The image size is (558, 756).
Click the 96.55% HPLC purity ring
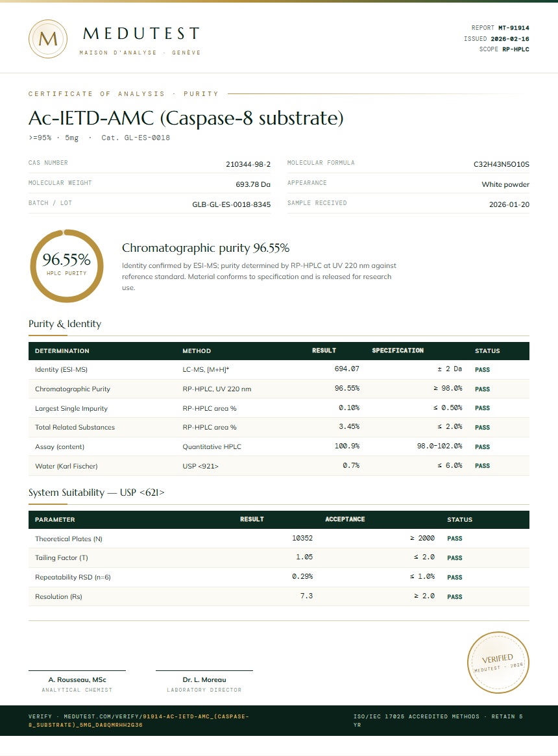[67, 266]
